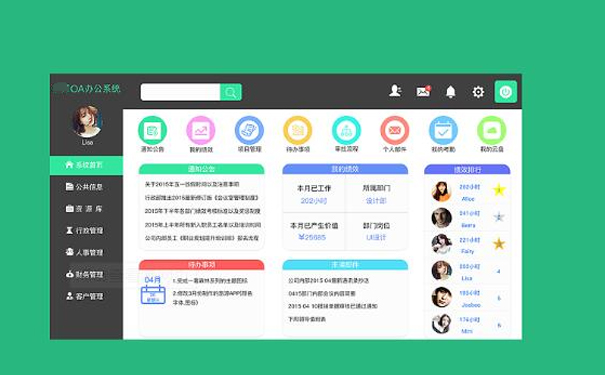This screenshot has width=605, height=375.
Task: Click Fairy's avatar in the ranking list
Action: [441, 244]
